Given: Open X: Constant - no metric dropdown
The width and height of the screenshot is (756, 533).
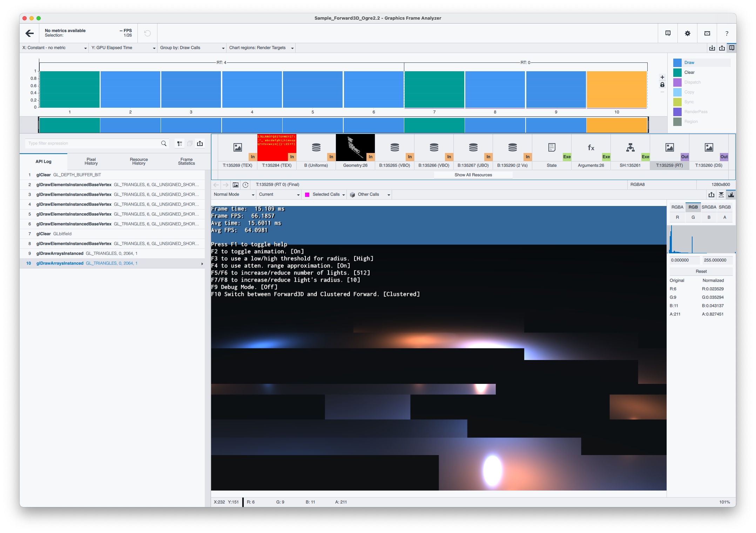Looking at the screenshot, I should click(x=54, y=48).
